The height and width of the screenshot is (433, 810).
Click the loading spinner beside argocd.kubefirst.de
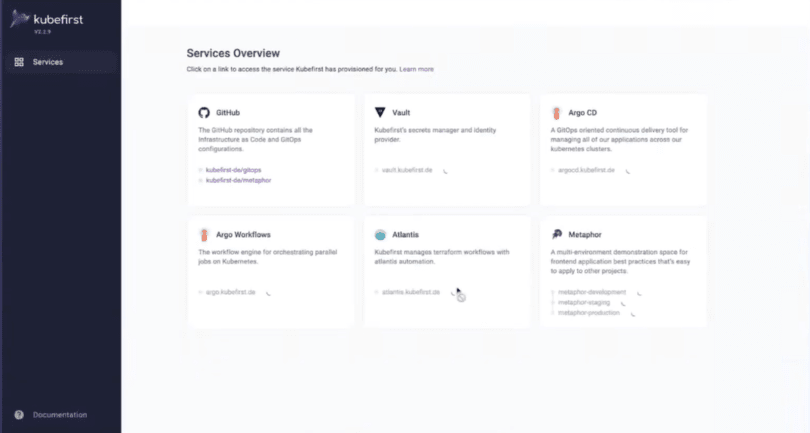pos(628,171)
